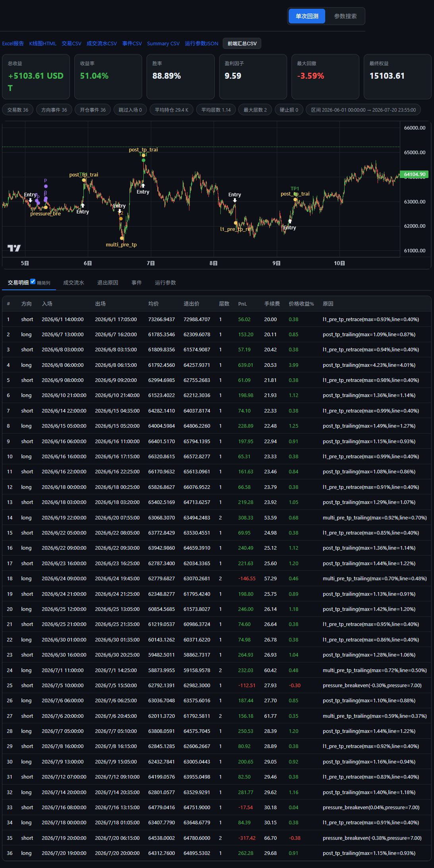The image size is (434, 868).
Task: Open the 成交流水 tab
Action: [x=73, y=283]
